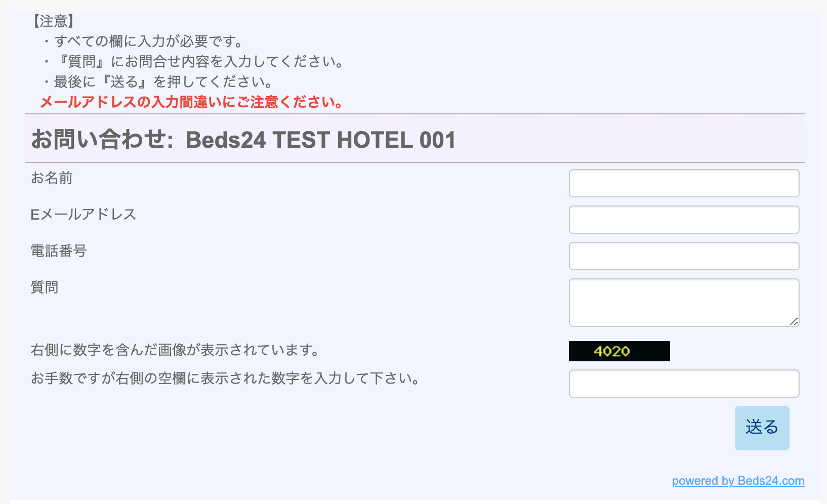Click the お名前 name input field
This screenshot has height=504, width=827.
[x=684, y=183]
